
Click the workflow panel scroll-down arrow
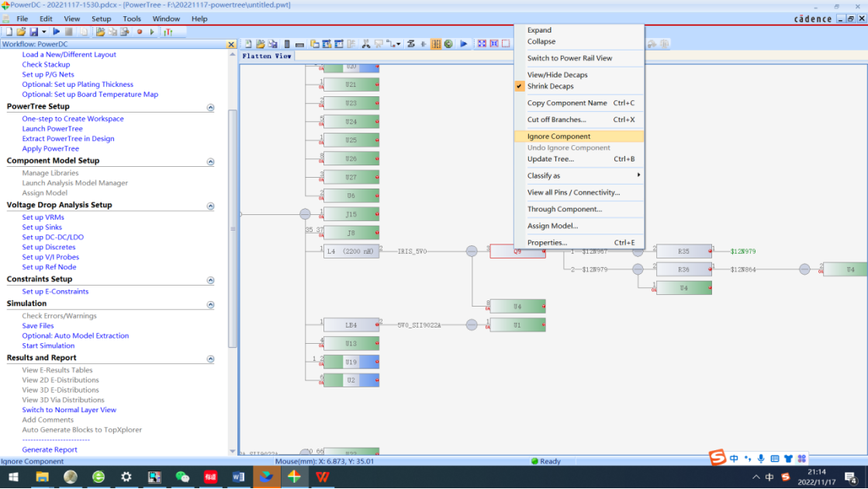coord(233,451)
